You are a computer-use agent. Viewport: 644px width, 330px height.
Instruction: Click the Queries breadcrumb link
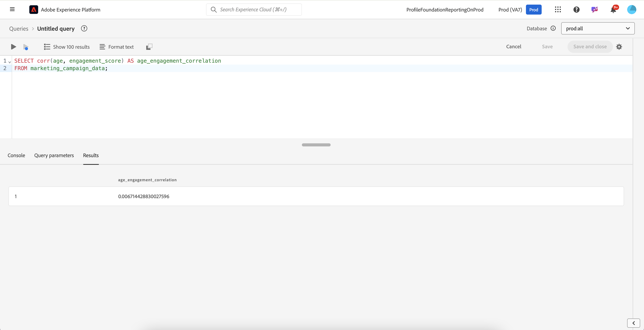click(x=19, y=29)
